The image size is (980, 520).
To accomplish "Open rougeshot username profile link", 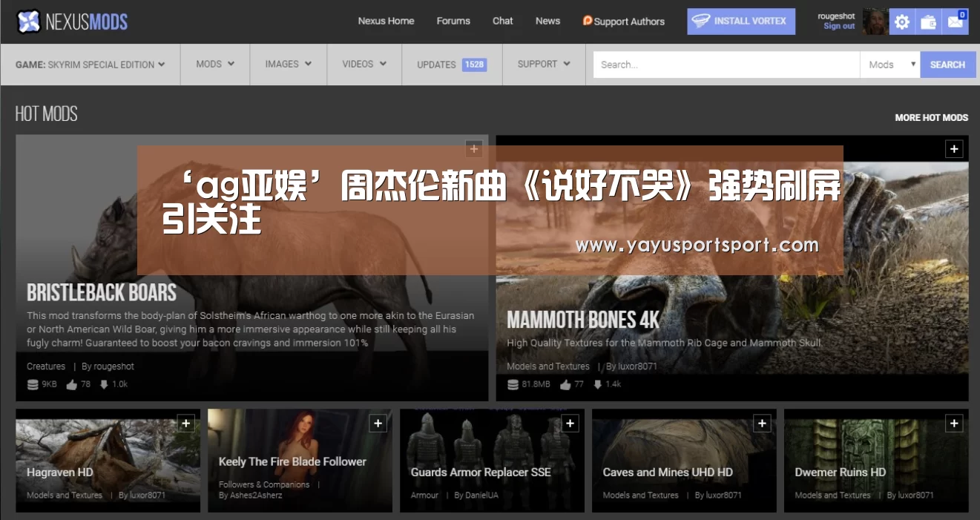I will click(x=836, y=16).
